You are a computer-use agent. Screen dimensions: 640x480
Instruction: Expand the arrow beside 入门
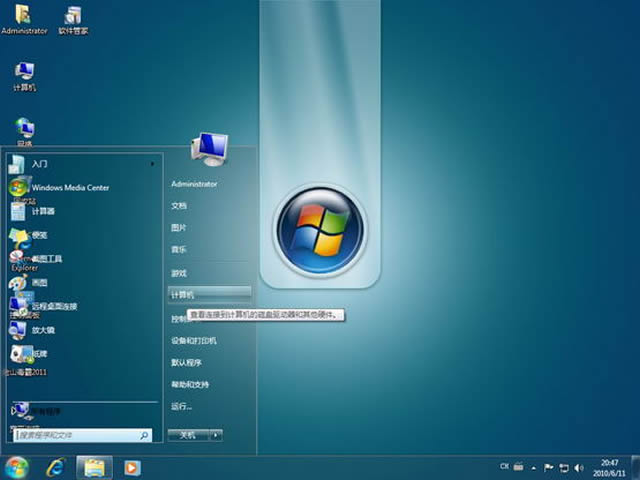152,164
